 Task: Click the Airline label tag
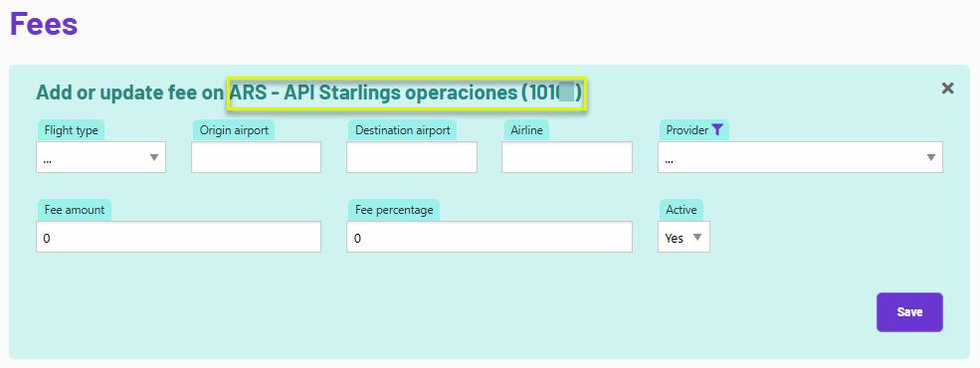(x=526, y=130)
